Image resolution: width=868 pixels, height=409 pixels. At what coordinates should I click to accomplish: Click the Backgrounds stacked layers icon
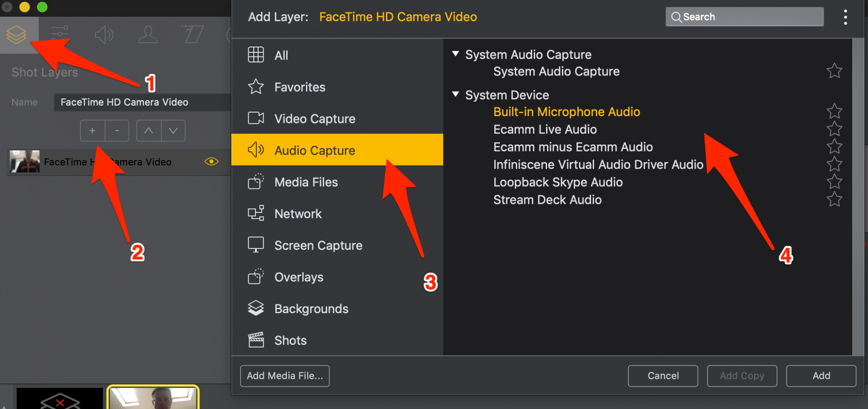click(x=256, y=308)
